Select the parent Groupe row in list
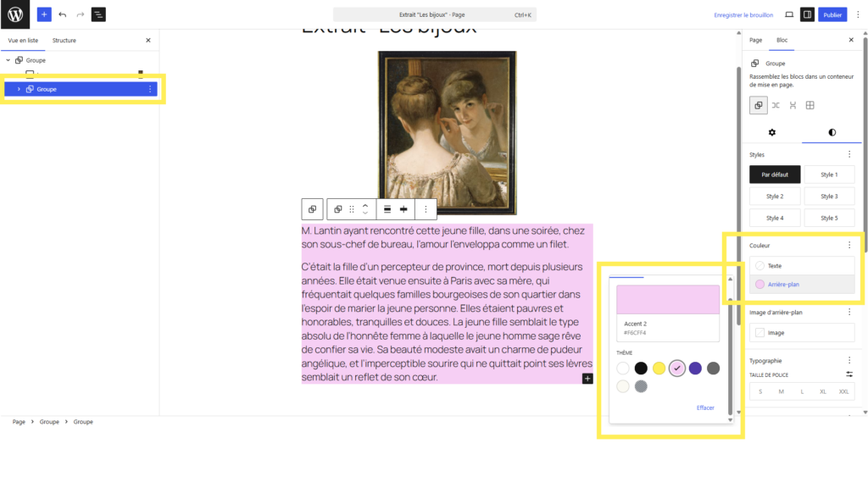This screenshot has width=868, height=488. pyautogui.click(x=36, y=60)
